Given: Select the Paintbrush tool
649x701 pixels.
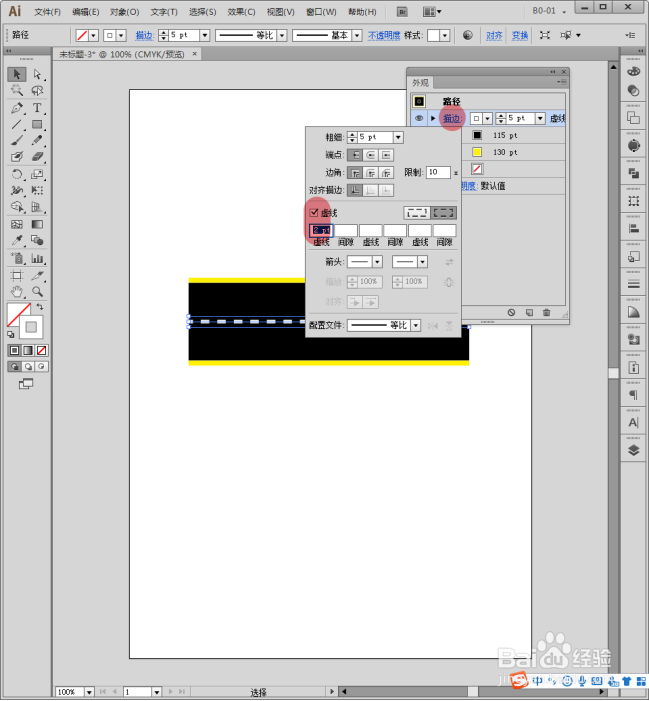Looking at the screenshot, I should pyautogui.click(x=17, y=140).
